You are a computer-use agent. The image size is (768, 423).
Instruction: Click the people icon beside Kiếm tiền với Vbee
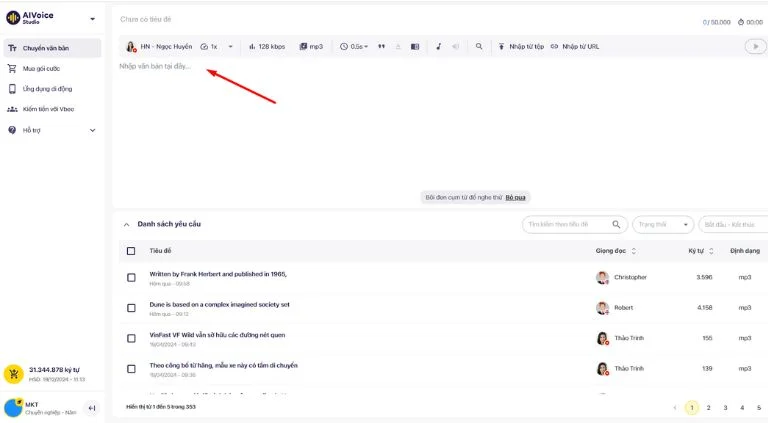tap(12, 109)
